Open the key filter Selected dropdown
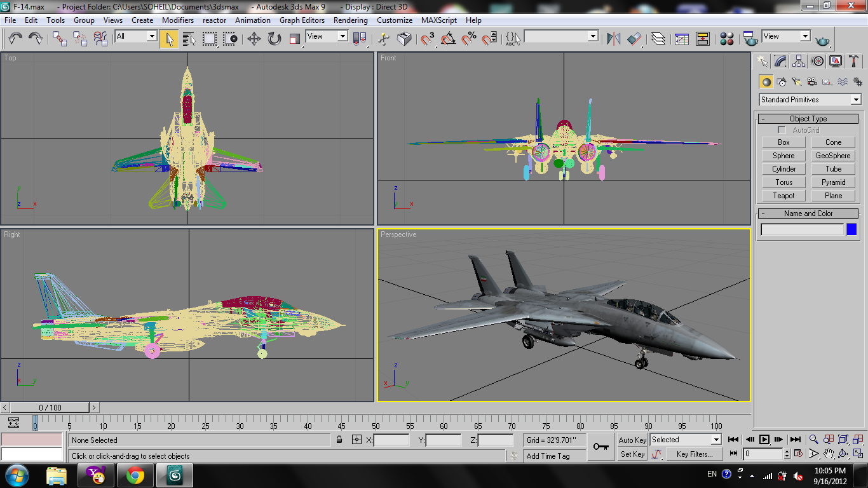The image size is (868, 488). tap(686, 440)
